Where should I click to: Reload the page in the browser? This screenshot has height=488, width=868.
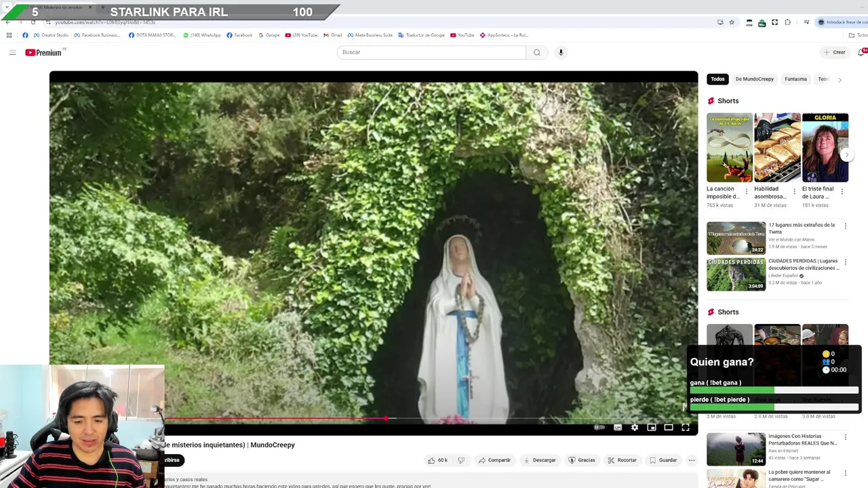(33, 22)
